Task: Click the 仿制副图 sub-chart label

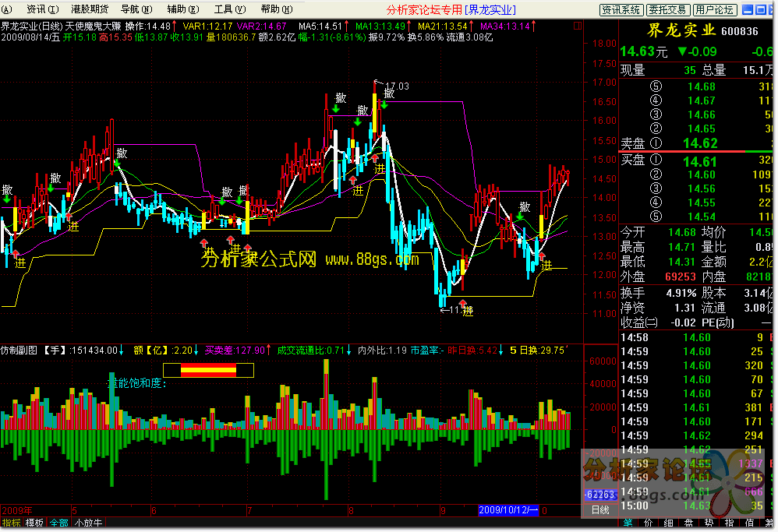Action: pyautogui.click(x=19, y=350)
